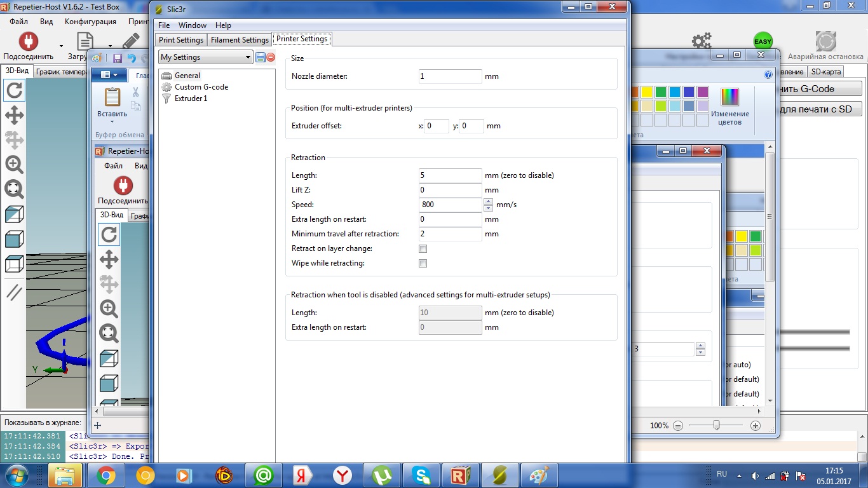Increase retraction speed with the up arrow
This screenshot has width=868, height=488.
point(488,201)
